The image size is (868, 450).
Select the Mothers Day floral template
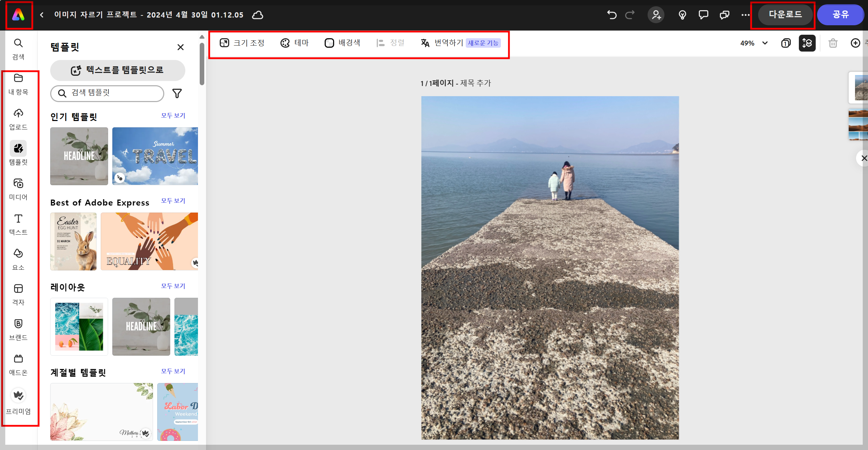click(101, 412)
